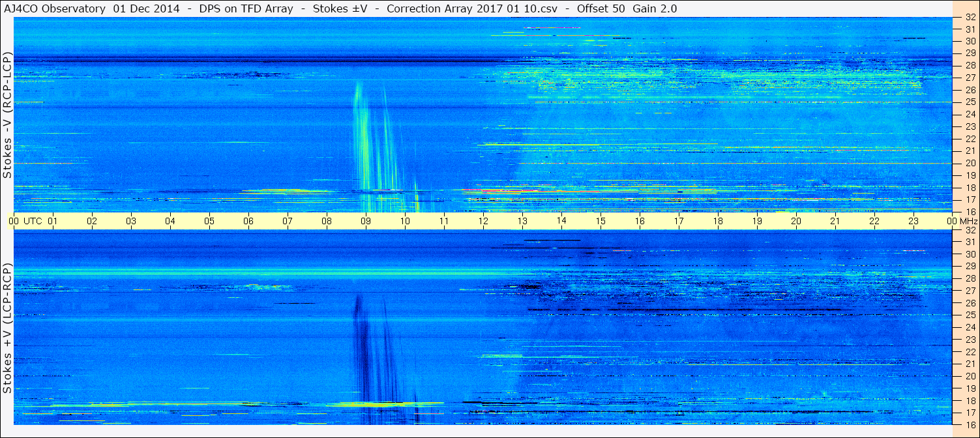Select the 08 hour time marker
The image size is (980, 438).
[x=327, y=222]
